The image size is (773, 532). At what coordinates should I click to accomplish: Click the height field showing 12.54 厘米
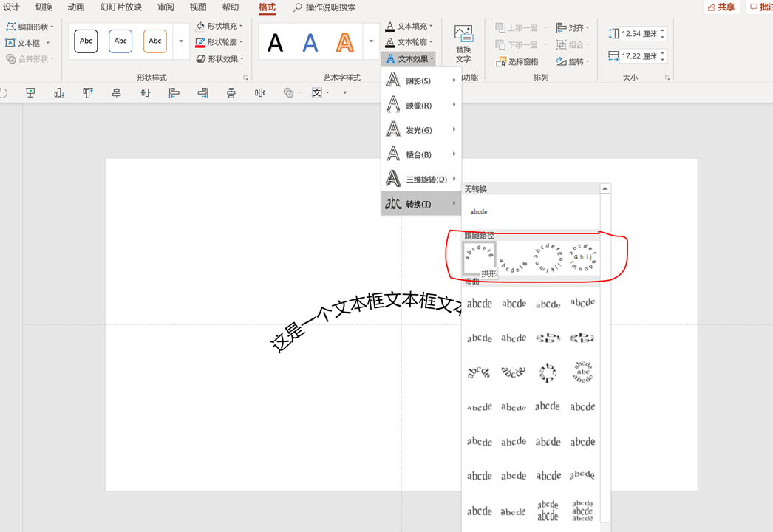point(639,33)
